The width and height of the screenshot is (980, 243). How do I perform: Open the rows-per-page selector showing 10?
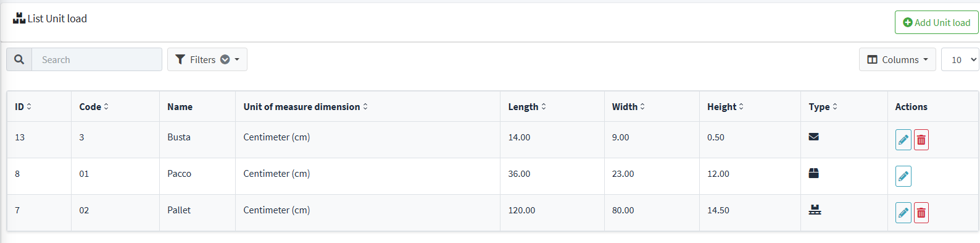[960, 59]
